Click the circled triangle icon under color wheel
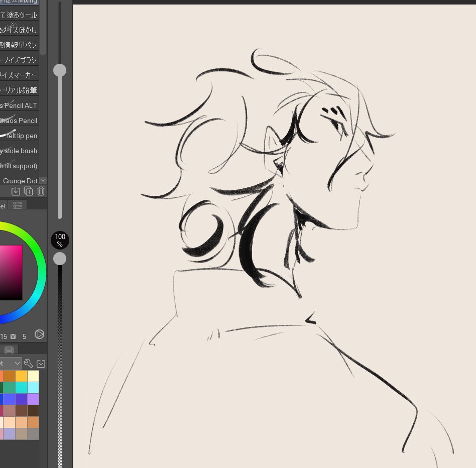The width and height of the screenshot is (476, 468). 39,334
